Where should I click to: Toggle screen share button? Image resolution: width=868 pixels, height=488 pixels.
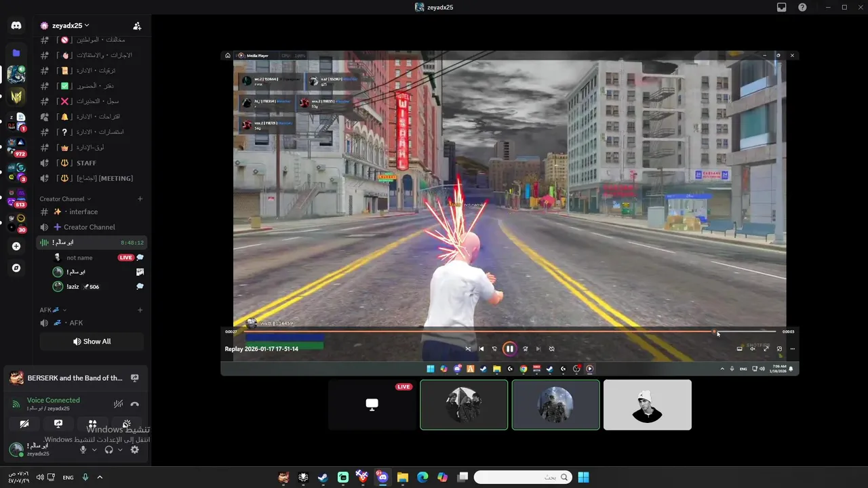(x=58, y=424)
